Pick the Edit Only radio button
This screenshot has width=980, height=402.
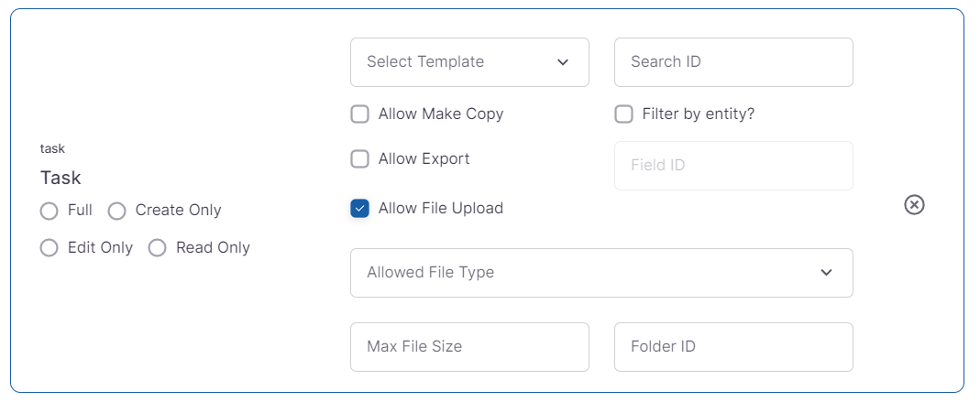point(50,248)
